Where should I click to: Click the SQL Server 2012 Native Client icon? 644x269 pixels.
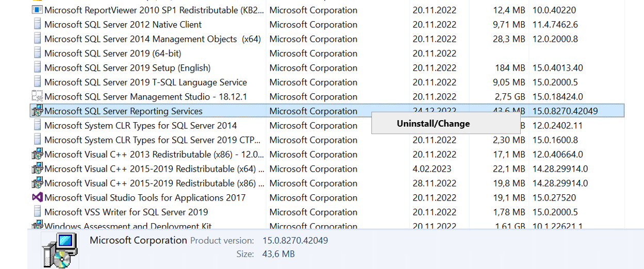click(37, 24)
